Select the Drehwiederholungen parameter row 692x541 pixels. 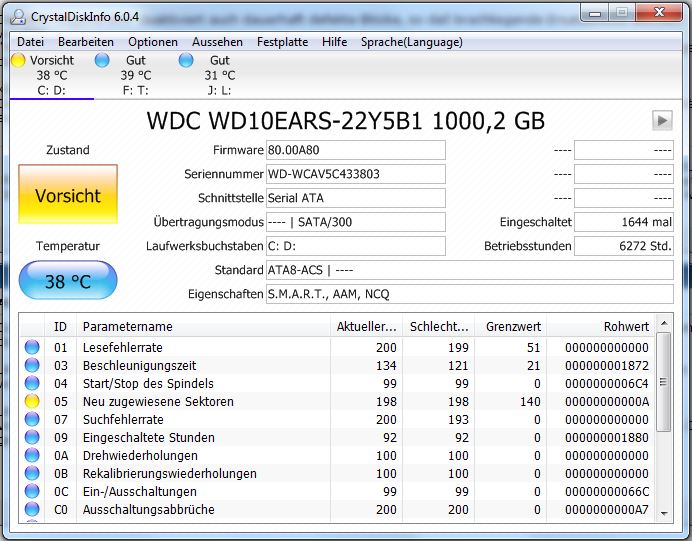(338, 455)
